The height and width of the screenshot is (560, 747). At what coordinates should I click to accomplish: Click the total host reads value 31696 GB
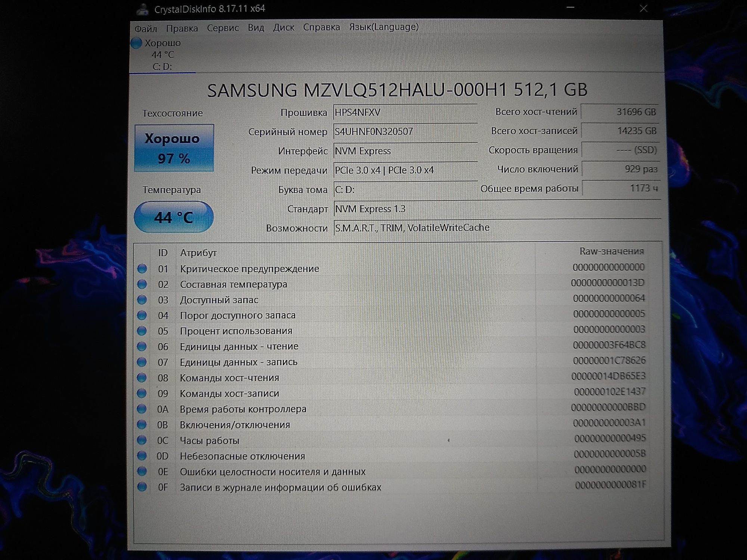coord(620,112)
